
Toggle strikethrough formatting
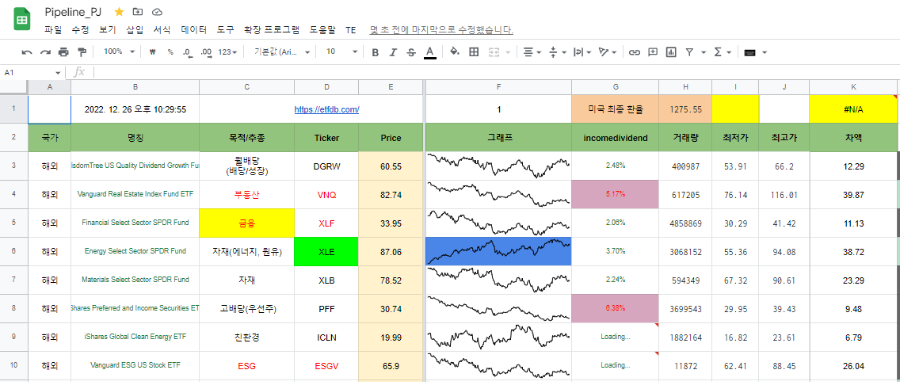411,52
